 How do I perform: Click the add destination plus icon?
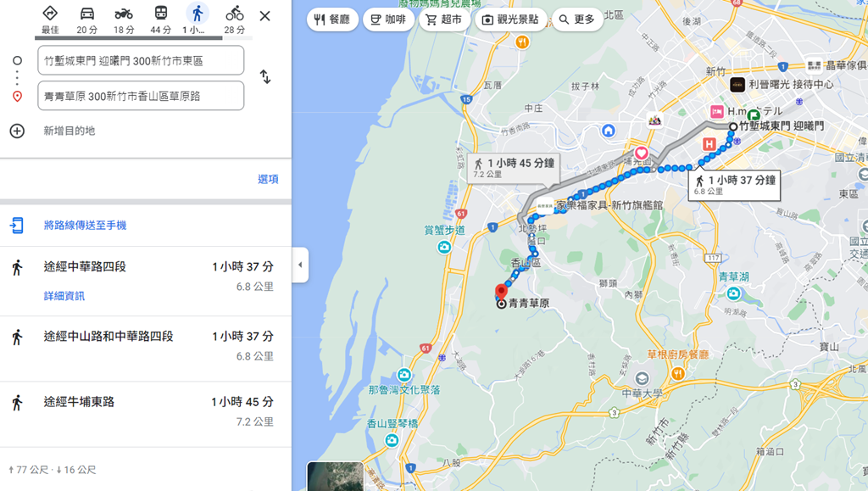17,131
